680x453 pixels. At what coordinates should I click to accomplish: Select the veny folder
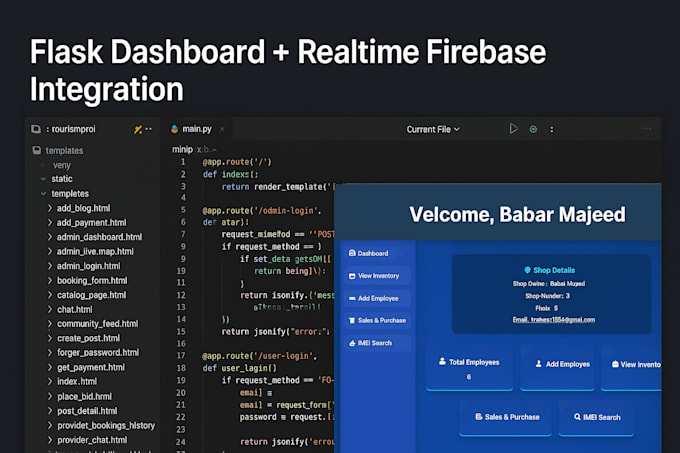pyautogui.click(x=62, y=165)
